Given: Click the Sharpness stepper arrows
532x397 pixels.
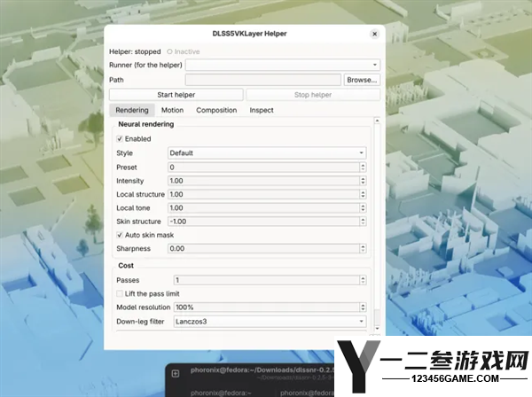Looking at the screenshot, I should coord(363,248).
